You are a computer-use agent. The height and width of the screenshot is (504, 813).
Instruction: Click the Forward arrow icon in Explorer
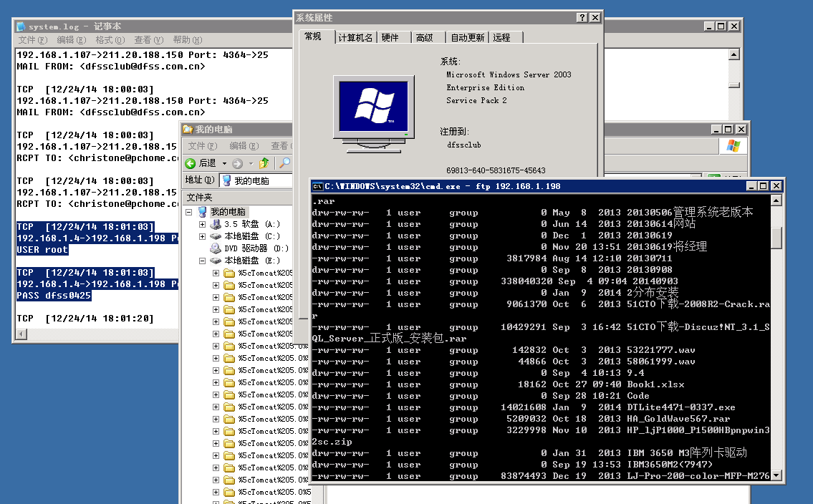click(238, 163)
